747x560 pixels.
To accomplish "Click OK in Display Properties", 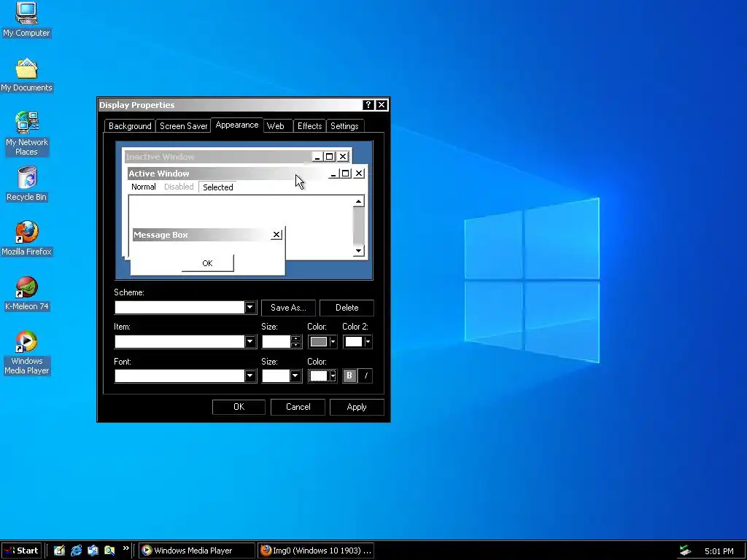I will [x=239, y=407].
